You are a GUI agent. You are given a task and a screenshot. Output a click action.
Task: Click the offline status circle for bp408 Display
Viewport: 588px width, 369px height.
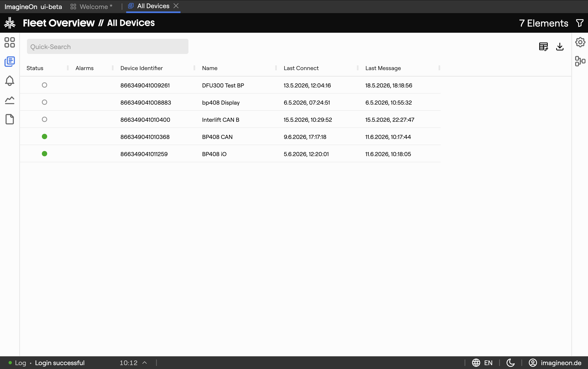(x=44, y=102)
